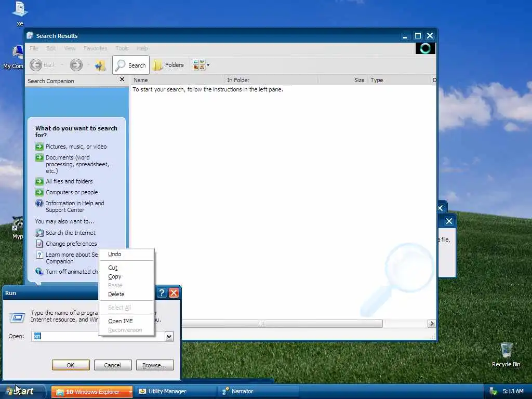Sort results by Type column
Viewport: 532px width, 399px height.
398,80
